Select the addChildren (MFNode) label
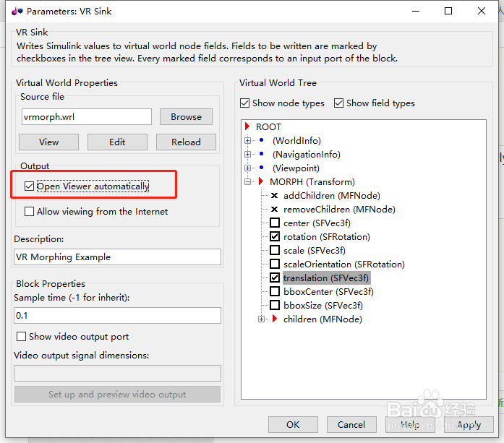The width and height of the screenshot is (504, 443). tap(332, 195)
